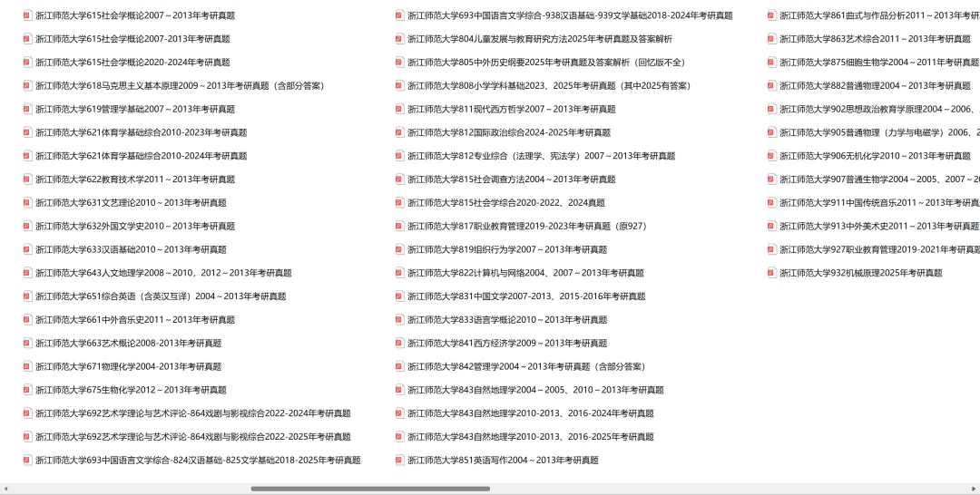
Task: Click PDF icon of 906无机化学 file
Action: point(772,156)
